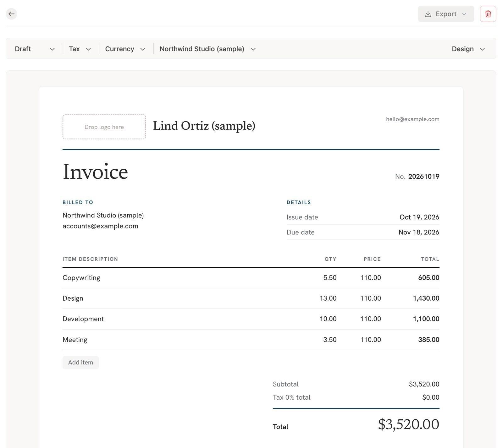Edit Meeting quantity 3.50
The image size is (503, 448).
(x=330, y=340)
